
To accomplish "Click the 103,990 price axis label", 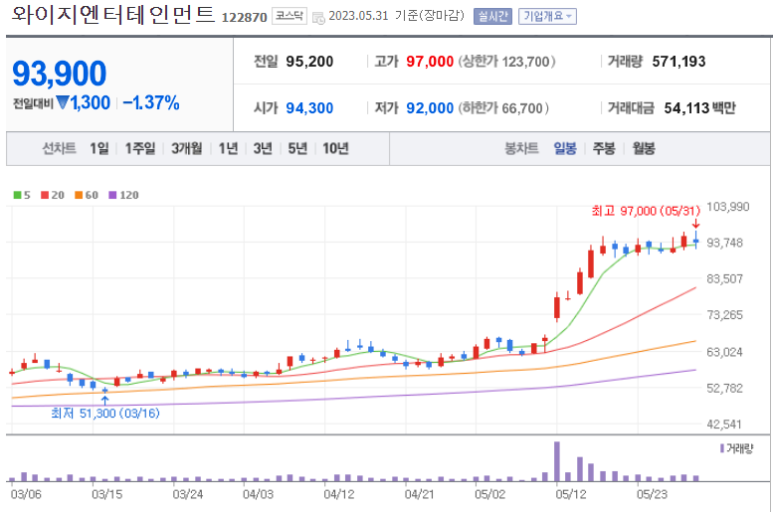I will (728, 206).
